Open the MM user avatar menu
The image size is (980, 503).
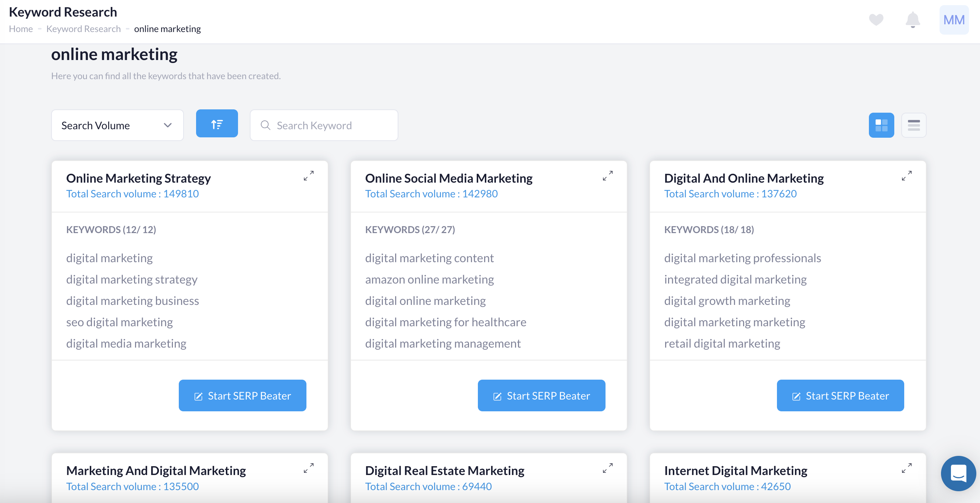954,20
